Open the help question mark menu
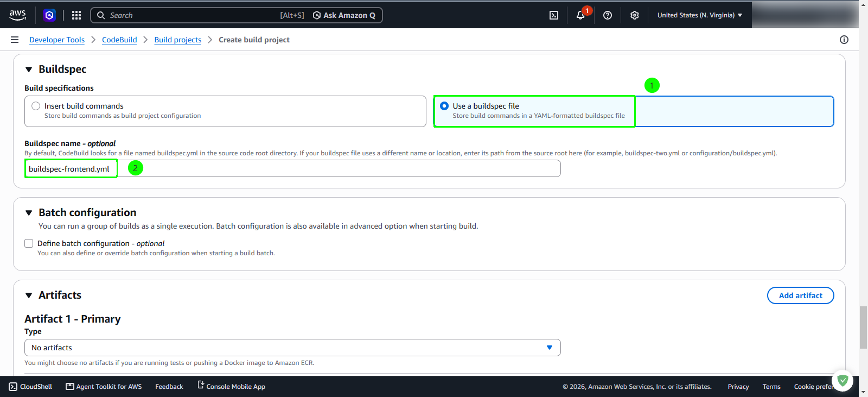Screen dimensions: 868x397 [x=608, y=15]
